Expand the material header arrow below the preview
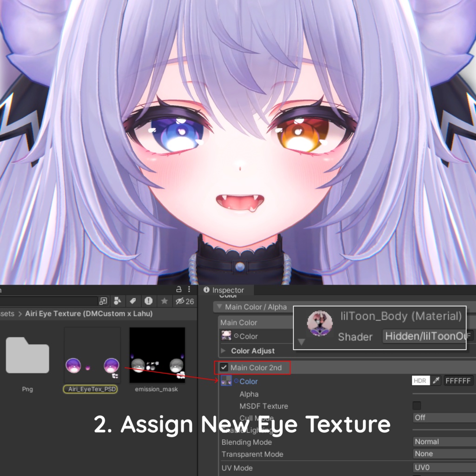476x476 pixels. pyautogui.click(x=301, y=342)
